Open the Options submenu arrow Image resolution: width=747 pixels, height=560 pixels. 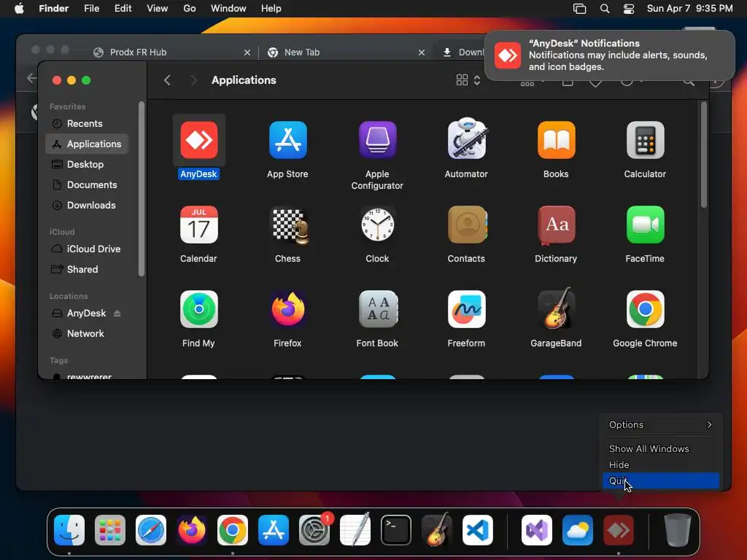coord(709,424)
